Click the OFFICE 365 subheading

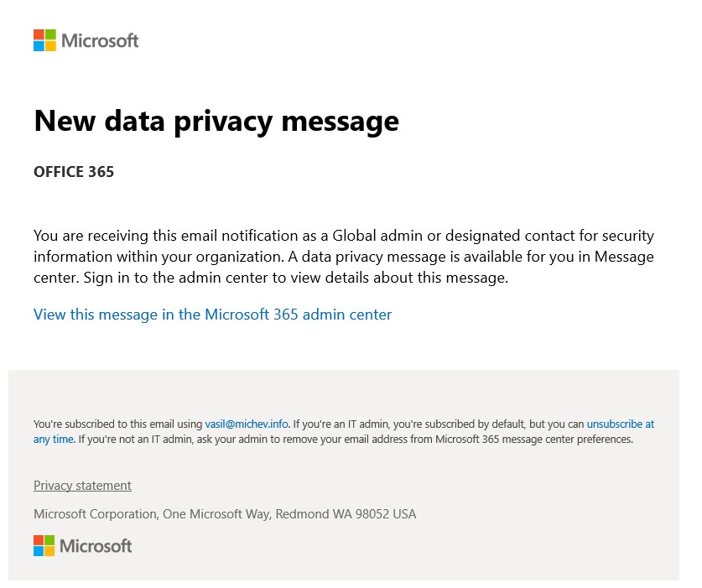[74, 172]
